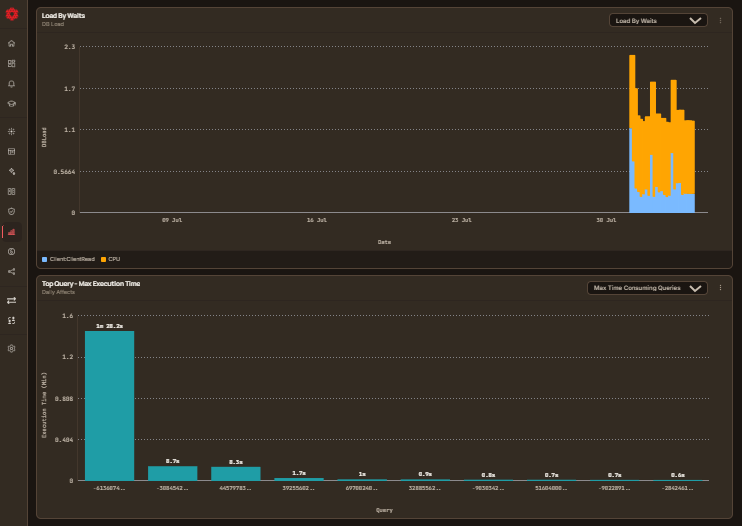Open notifications bell in sidebar
Screen dimensions: 742x526
pos(12,84)
